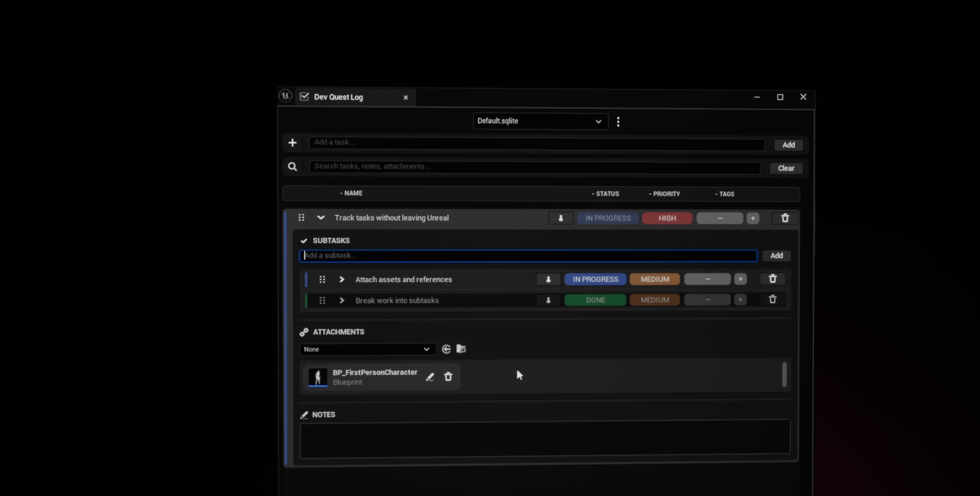This screenshot has height=496, width=980.
Task: Delete the Track tasks without leaving Unreal task
Action: click(785, 218)
